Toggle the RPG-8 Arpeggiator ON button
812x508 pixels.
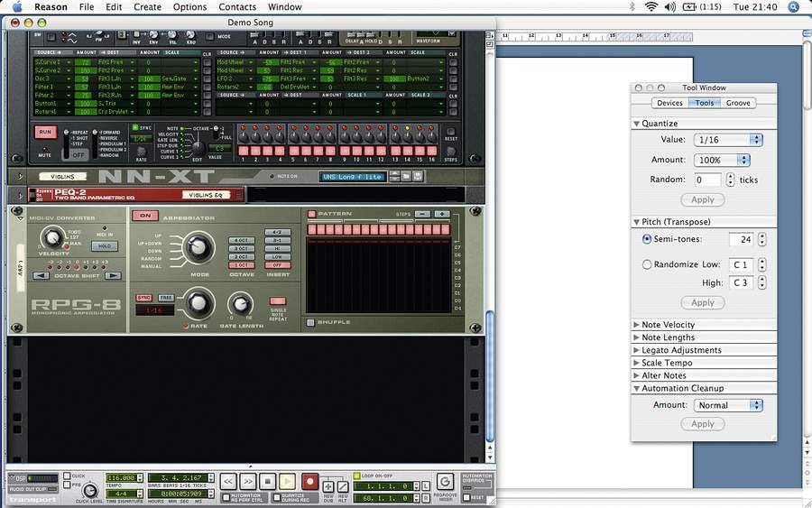145,216
